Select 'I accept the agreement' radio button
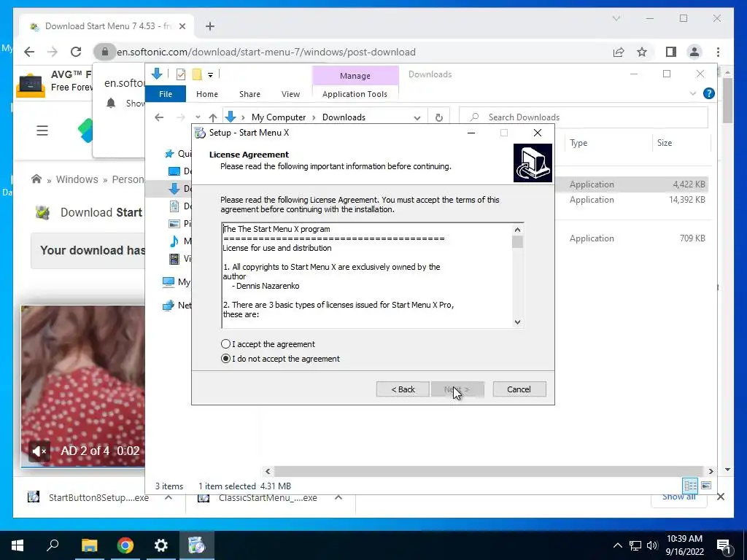The image size is (747, 560). (x=226, y=344)
